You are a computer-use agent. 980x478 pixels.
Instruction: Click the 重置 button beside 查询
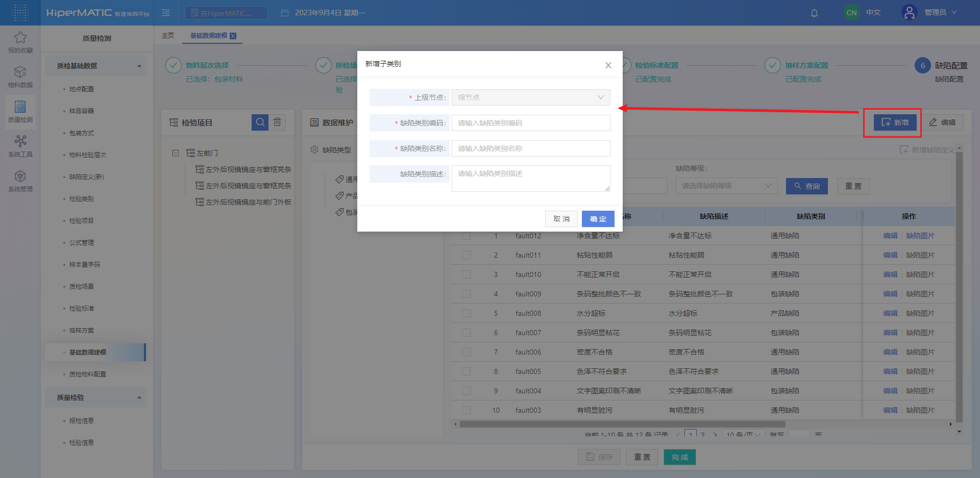(853, 186)
